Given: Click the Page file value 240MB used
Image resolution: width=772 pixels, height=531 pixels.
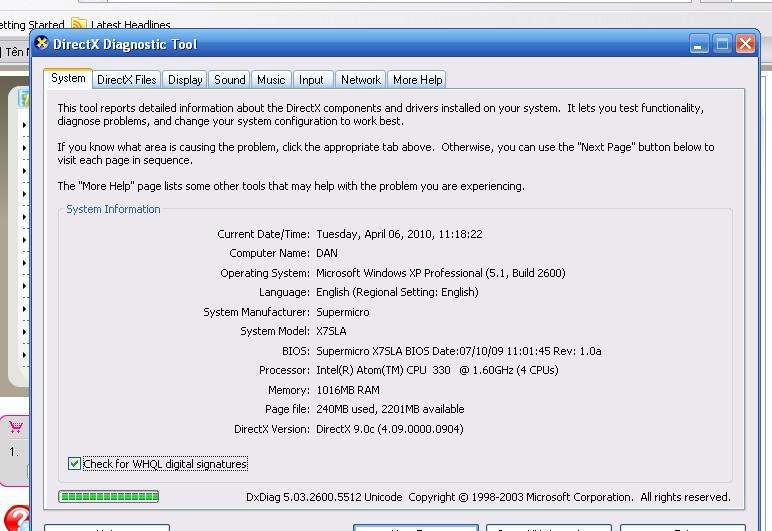Looking at the screenshot, I should click(390, 409).
